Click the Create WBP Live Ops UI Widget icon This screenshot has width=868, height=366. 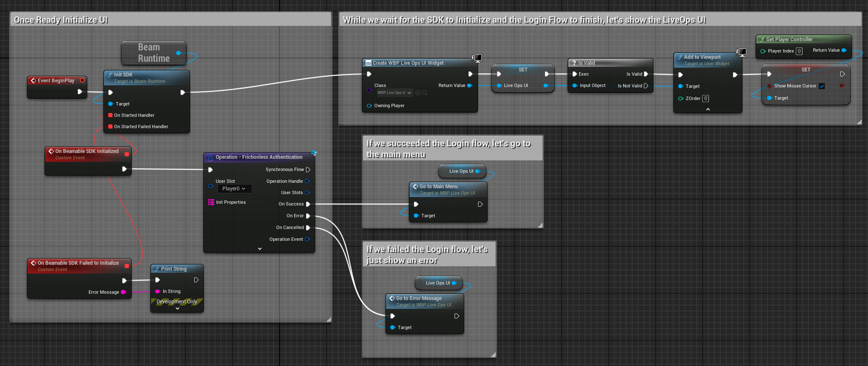[369, 63]
